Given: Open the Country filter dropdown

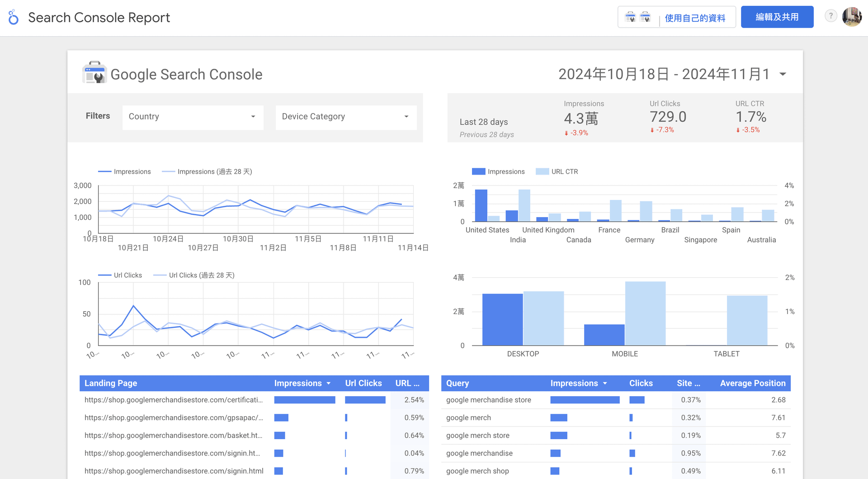Looking at the screenshot, I should pos(193,117).
